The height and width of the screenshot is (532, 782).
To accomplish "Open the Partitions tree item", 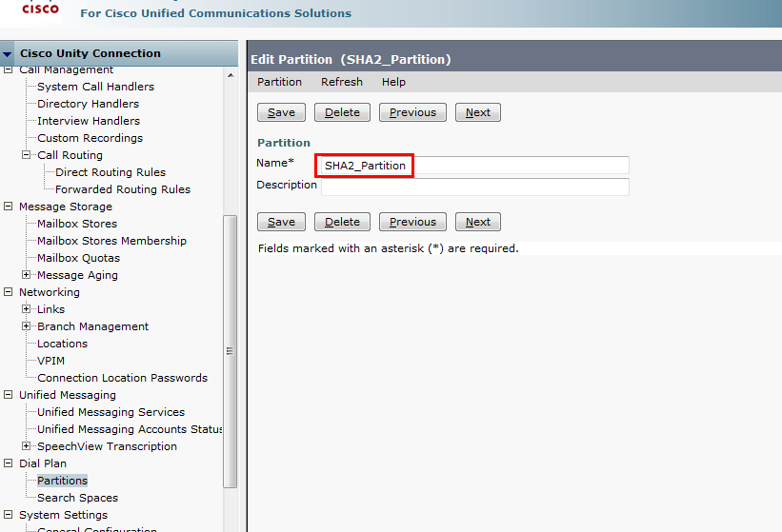I will 62,481.
